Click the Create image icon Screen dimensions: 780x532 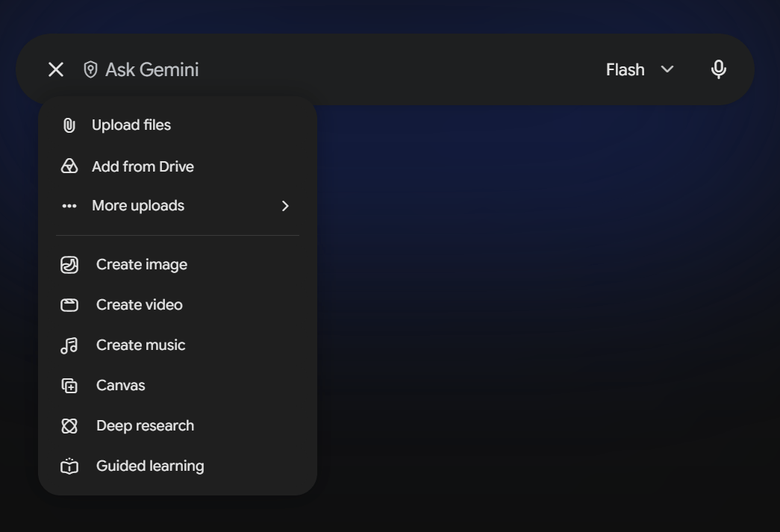pyautogui.click(x=69, y=265)
